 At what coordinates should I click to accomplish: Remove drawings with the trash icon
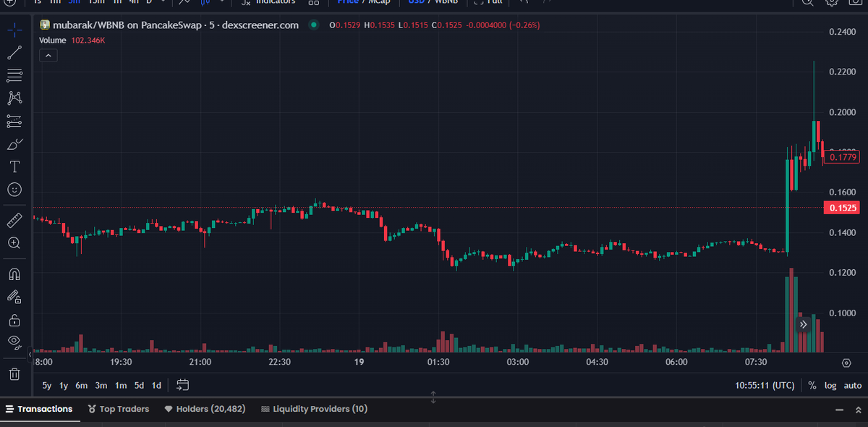(x=14, y=373)
